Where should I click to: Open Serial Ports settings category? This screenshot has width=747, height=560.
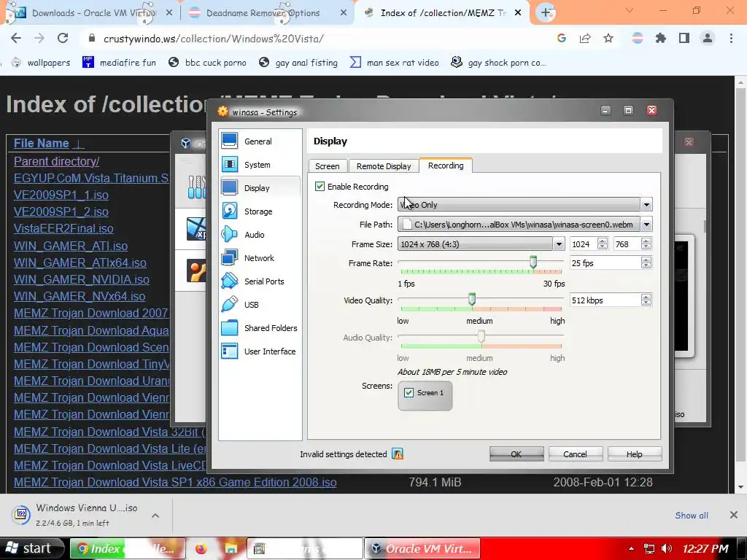pos(260,281)
